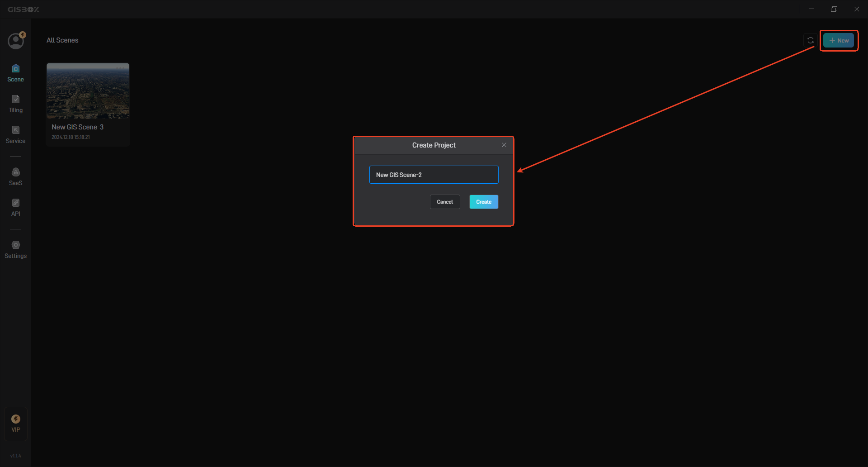Image resolution: width=868 pixels, height=467 pixels.
Task: Go to the Tiling section
Action: 15,104
